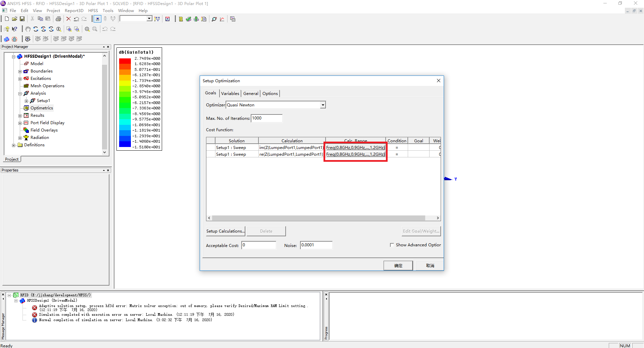This screenshot has height=348, width=644.
Task: Switch to the Options tab
Action: coord(270,94)
